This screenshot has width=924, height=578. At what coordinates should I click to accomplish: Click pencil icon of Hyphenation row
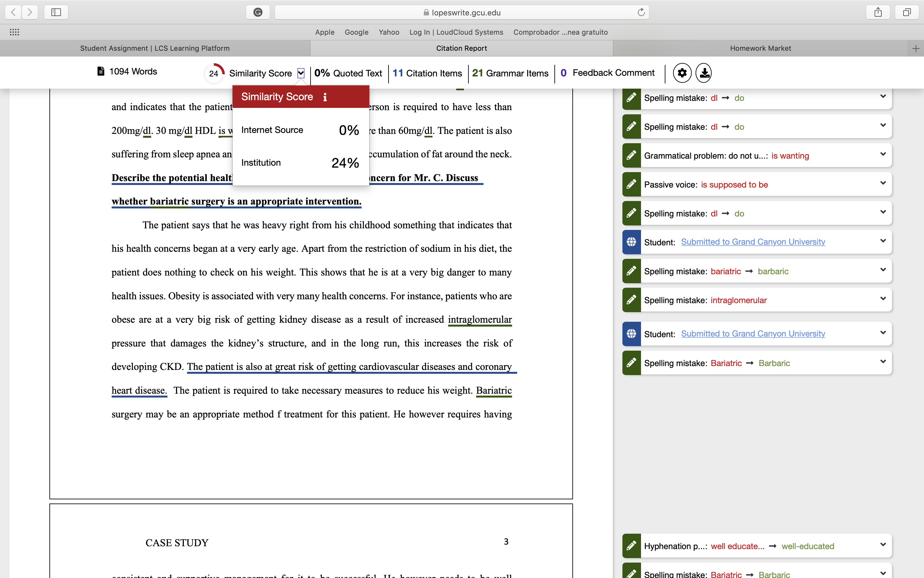tap(631, 546)
